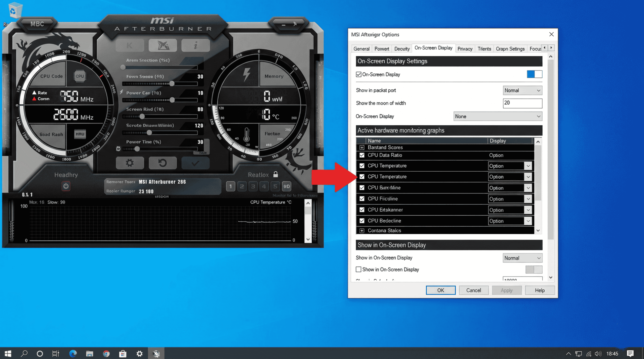Image resolution: width=644 pixels, height=359 pixels.
Task: Expand the Barstand Scores group
Action: tap(362, 147)
